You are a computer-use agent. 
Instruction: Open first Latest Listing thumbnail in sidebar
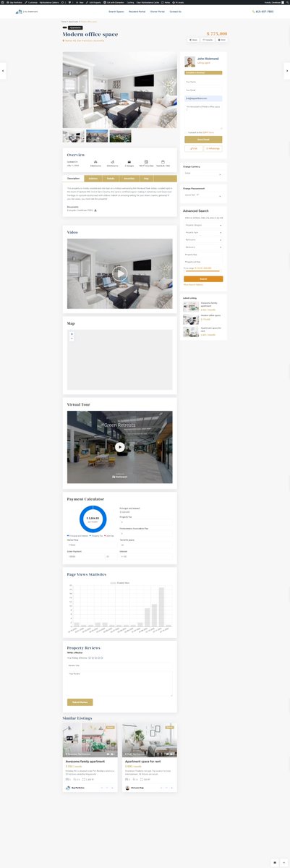(x=191, y=306)
